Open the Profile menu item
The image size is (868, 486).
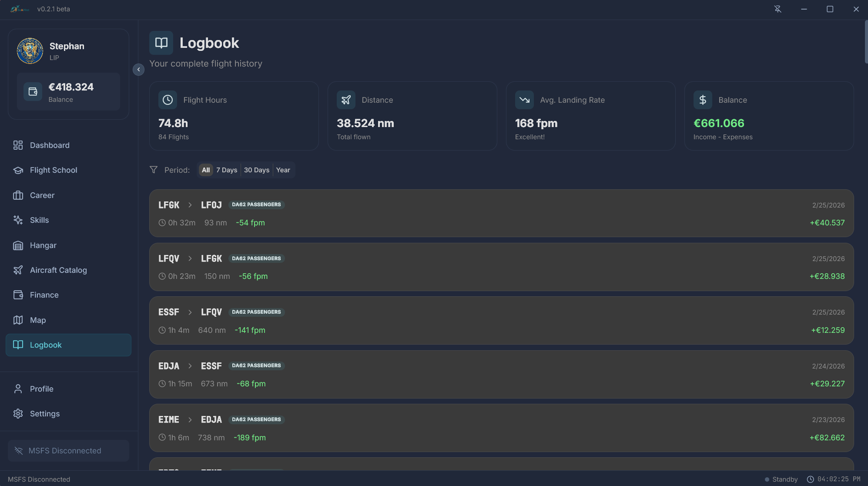pyautogui.click(x=42, y=389)
